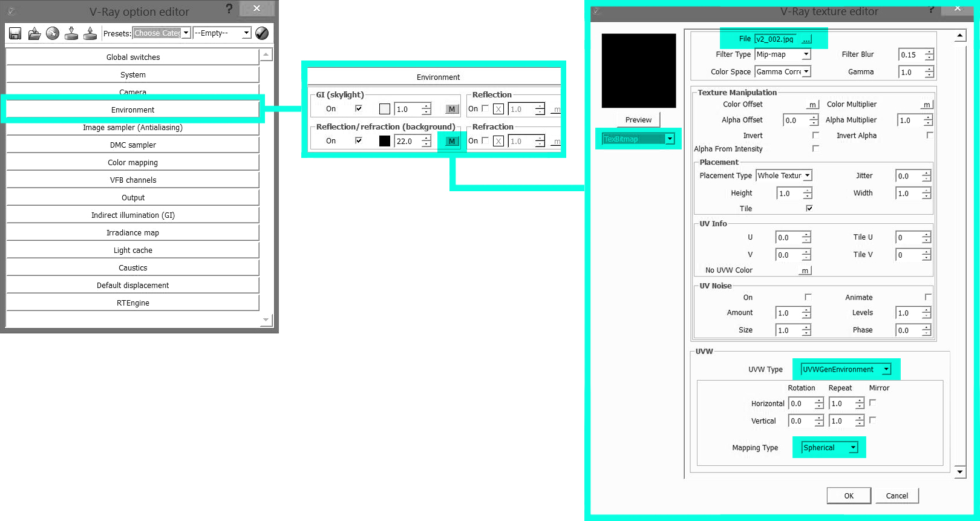
Task: Enable the Horizontal Mirror checkbox
Action: [873, 402]
